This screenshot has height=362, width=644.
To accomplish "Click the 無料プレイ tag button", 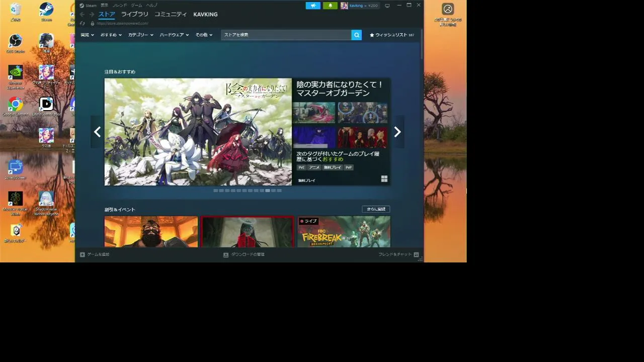I will (332, 167).
